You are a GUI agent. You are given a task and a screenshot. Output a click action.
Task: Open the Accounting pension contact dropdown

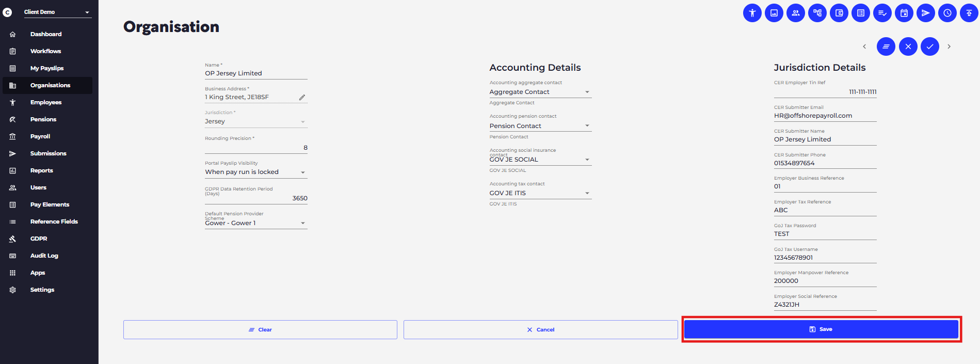pos(540,126)
